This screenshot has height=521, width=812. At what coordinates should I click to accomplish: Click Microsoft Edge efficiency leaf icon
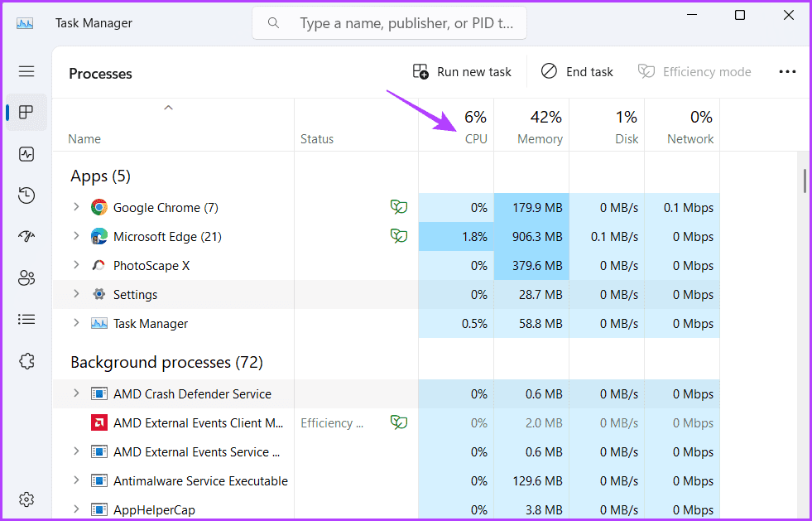coord(399,236)
